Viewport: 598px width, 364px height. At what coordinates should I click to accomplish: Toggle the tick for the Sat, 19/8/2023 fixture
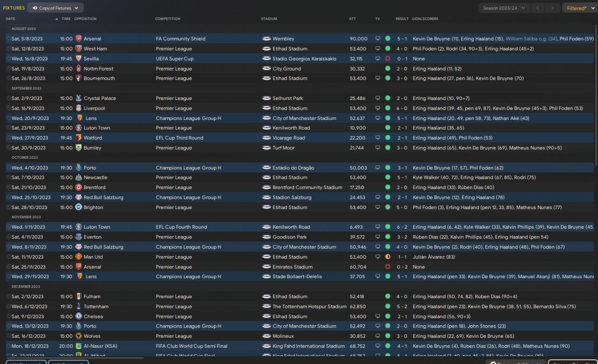[8, 69]
